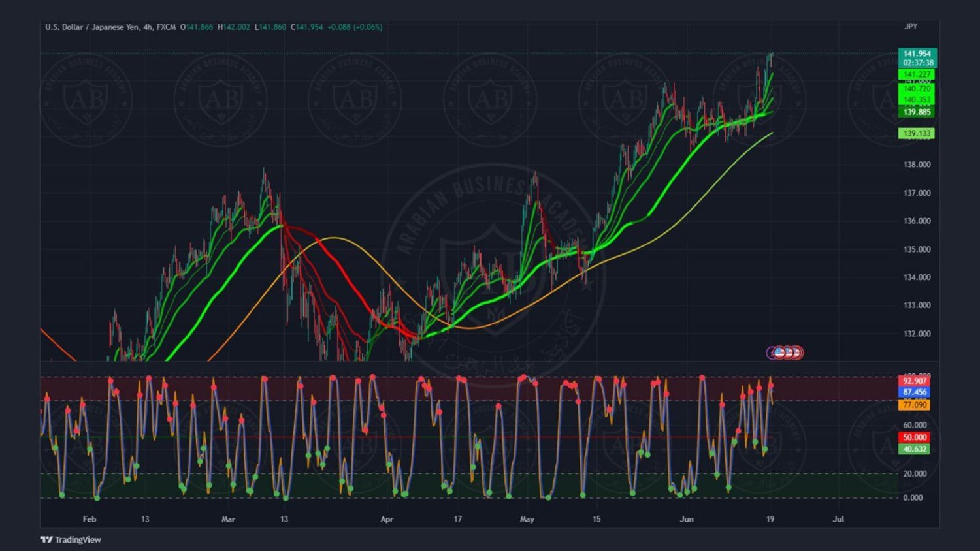Click the Jul label on time axis
Screen dimensions: 980x551
pos(838,519)
